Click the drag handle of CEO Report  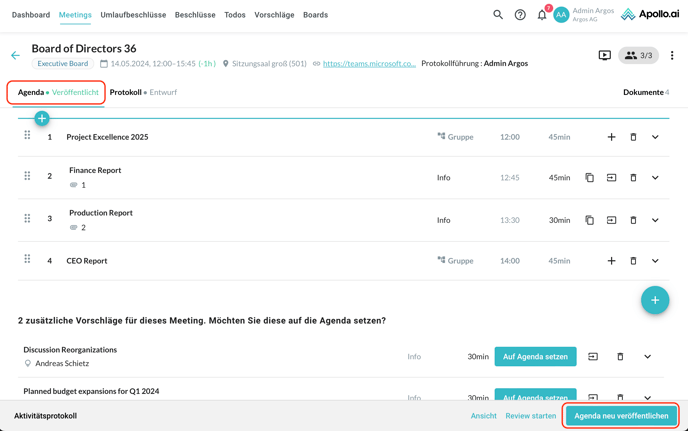27,259
